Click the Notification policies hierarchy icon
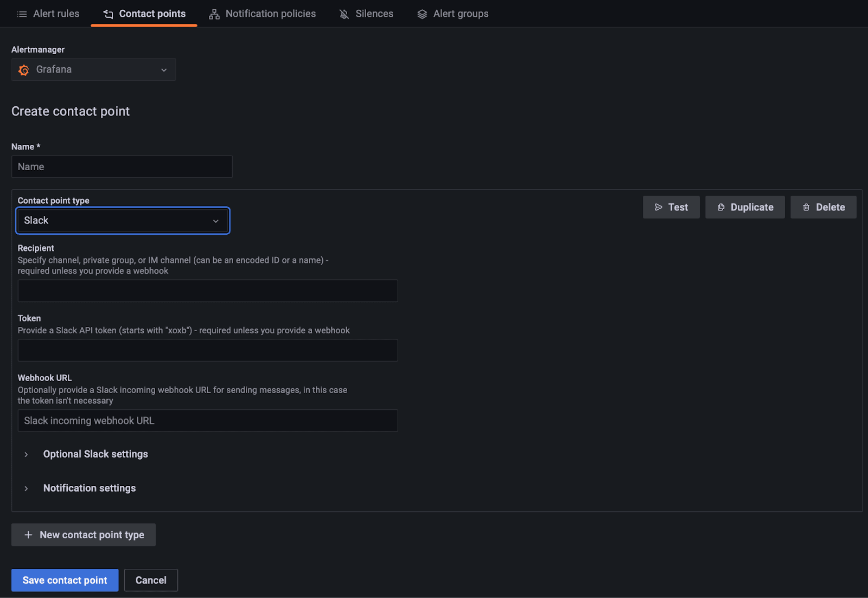The width and height of the screenshot is (868, 598). (x=214, y=14)
